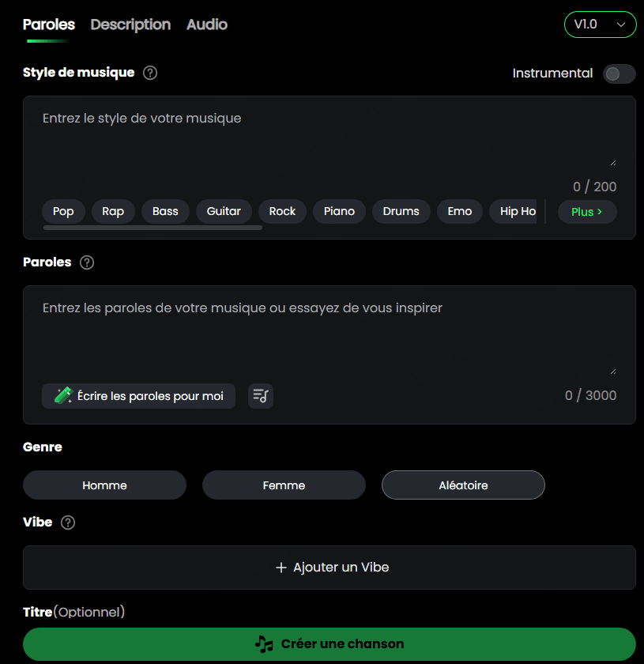Viewport: 644px width, 664px height.
Task: Select the Femme voice option
Action: point(284,485)
